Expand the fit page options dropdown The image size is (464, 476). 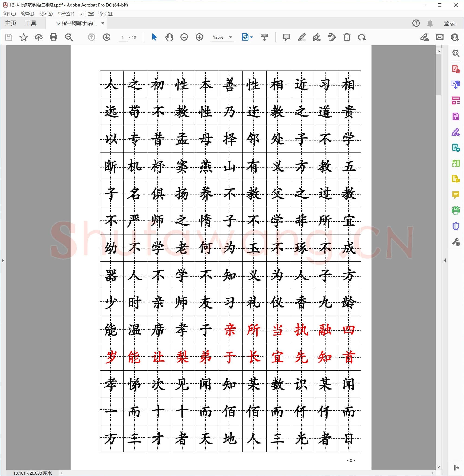pos(251,37)
